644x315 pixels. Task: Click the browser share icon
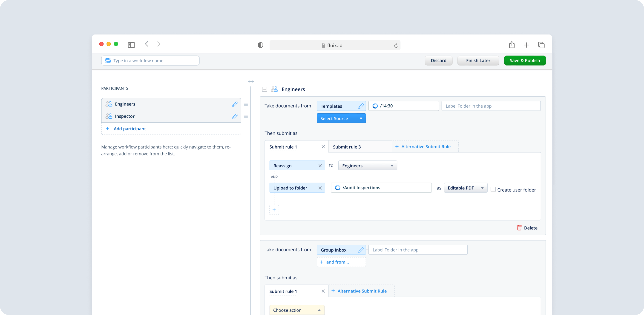point(512,45)
